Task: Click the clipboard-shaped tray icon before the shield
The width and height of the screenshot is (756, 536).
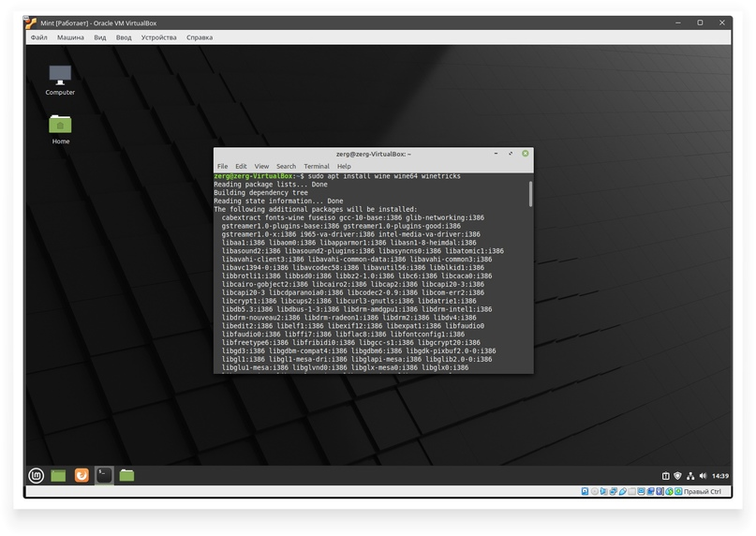Action: pyautogui.click(x=665, y=476)
